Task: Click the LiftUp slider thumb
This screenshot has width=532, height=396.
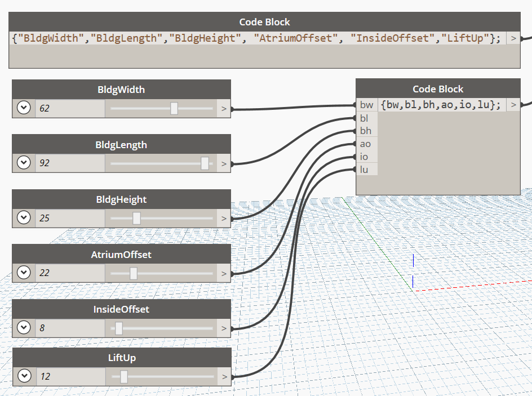Action: click(124, 376)
